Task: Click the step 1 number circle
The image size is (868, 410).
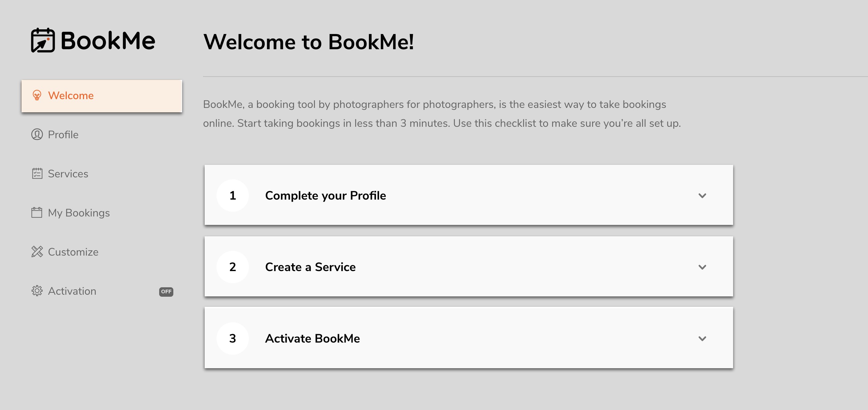Action: pos(233,196)
